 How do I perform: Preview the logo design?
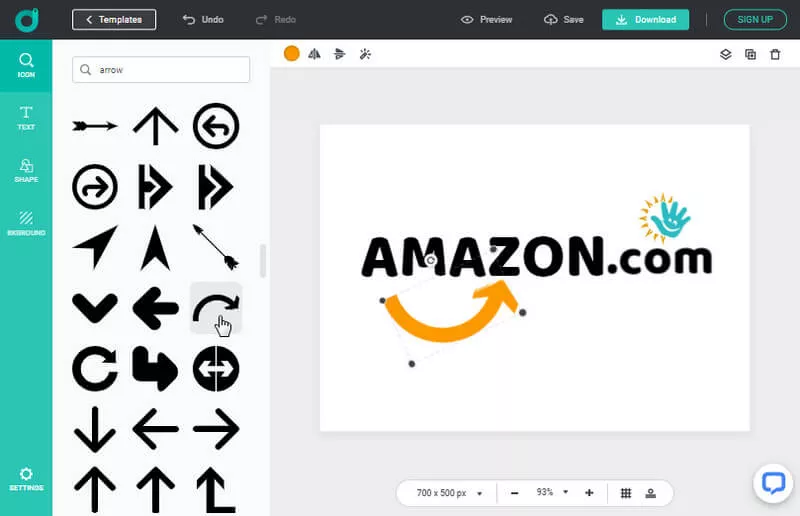(486, 19)
